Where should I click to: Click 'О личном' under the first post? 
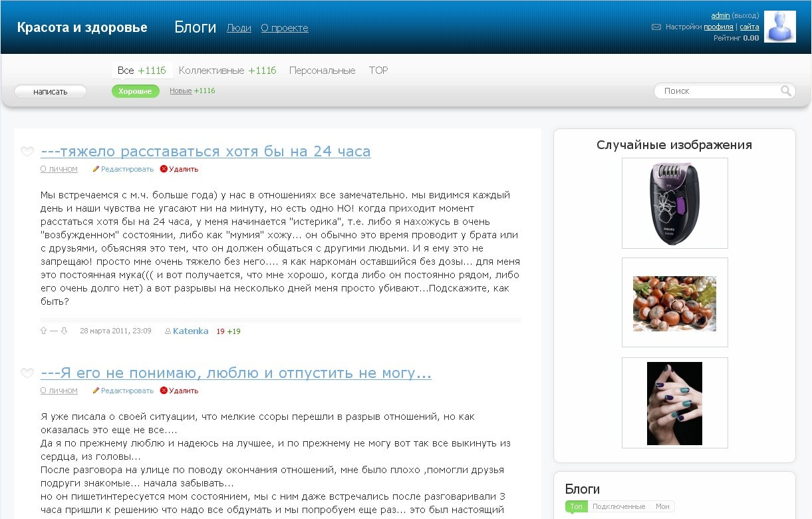pyautogui.click(x=59, y=169)
